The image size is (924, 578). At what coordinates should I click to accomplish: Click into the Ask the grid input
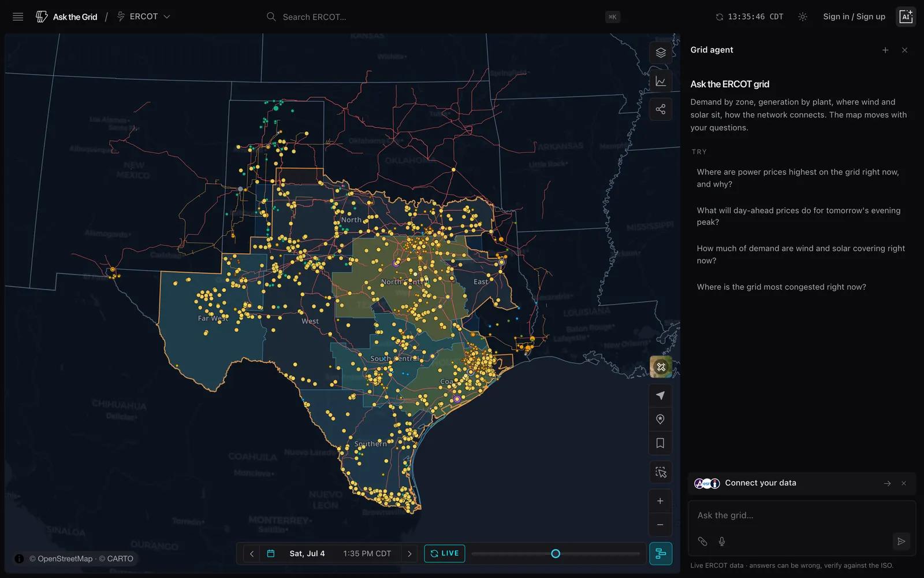click(802, 516)
